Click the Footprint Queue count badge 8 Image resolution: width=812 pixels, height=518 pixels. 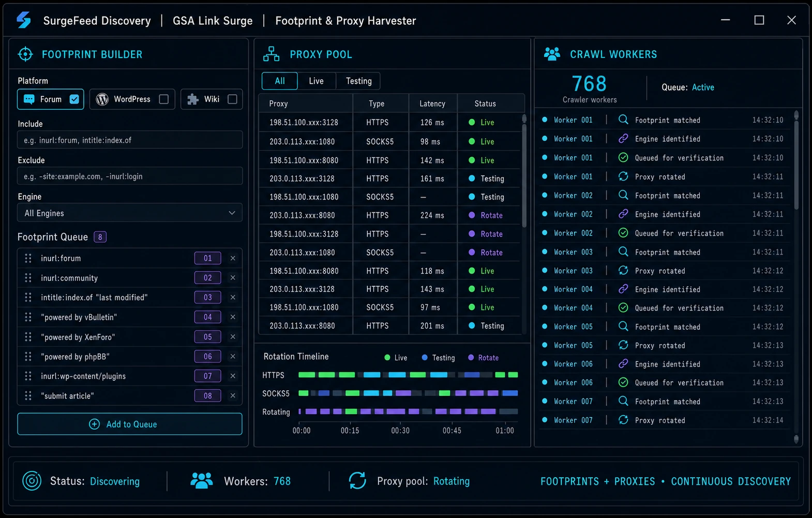(x=100, y=236)
